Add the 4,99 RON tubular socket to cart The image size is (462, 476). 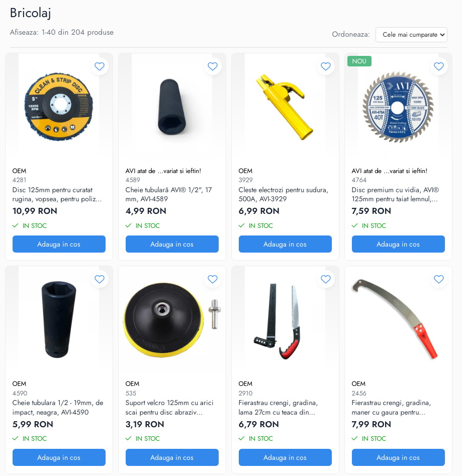coord(172,244)
